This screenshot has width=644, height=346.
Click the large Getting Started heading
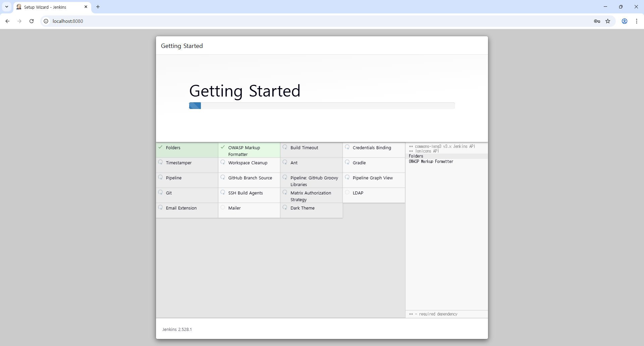tap(245, 91)
